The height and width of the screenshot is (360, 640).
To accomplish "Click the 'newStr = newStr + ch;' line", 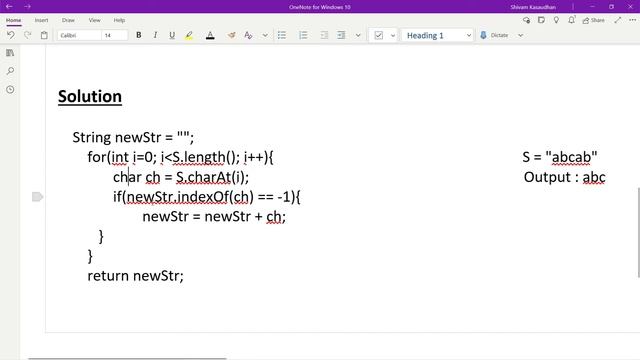I will (214, 216).
